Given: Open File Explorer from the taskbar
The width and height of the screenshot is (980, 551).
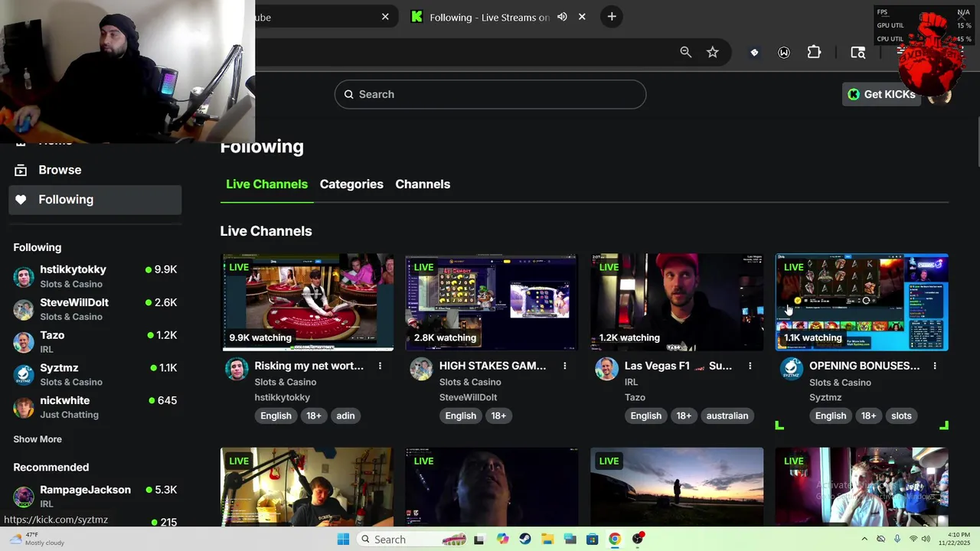Looking at the screenshot, I should click(x=547, y=540).
